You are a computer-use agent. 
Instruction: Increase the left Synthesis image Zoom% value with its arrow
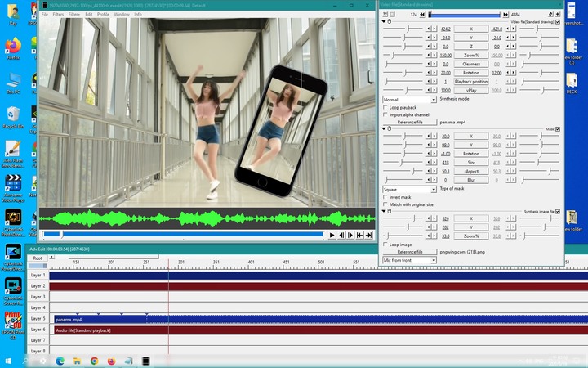point(434,236)
